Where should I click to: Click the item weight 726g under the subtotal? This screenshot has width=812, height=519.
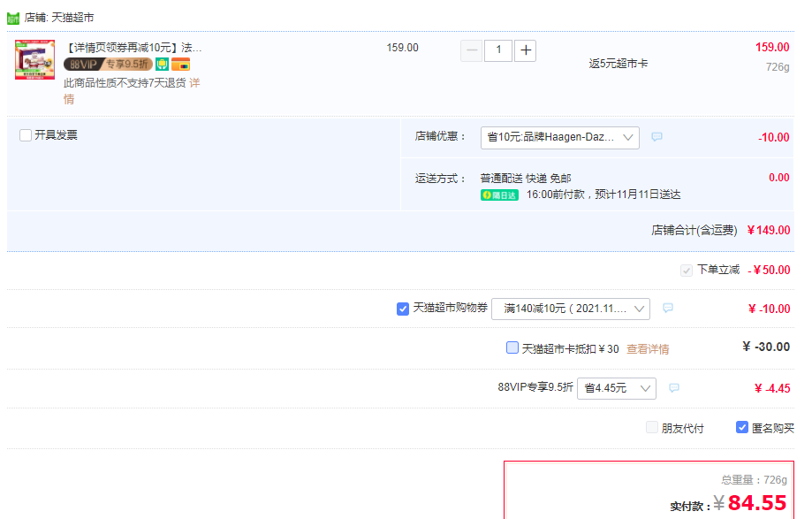click(x=778, y=67)
